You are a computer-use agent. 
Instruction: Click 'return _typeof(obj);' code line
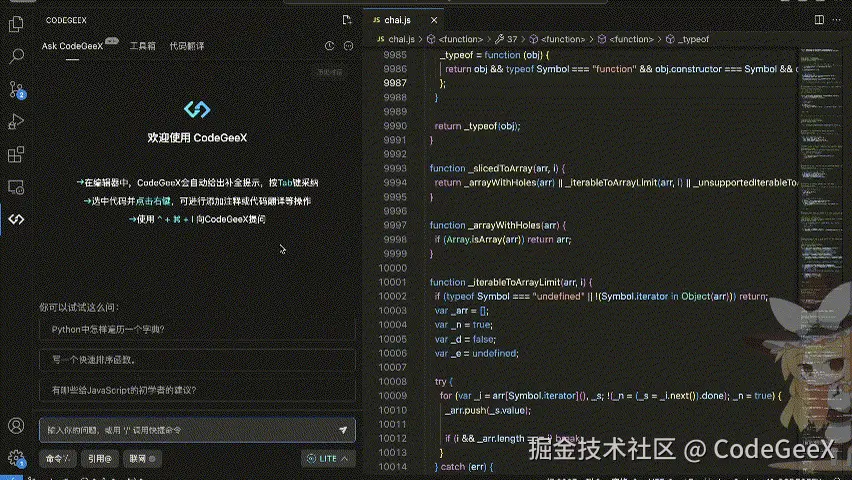[x=477, y=126]
